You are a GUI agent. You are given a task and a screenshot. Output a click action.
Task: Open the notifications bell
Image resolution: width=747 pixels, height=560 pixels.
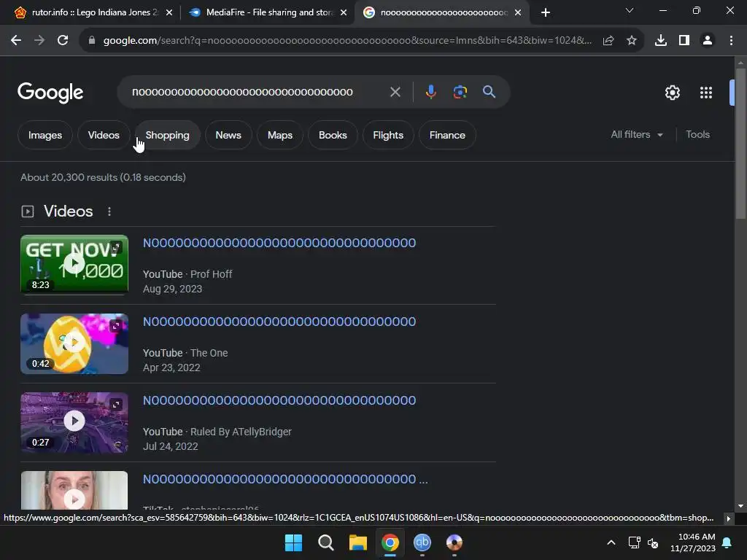pyautogui.click(x=727, y=542)
